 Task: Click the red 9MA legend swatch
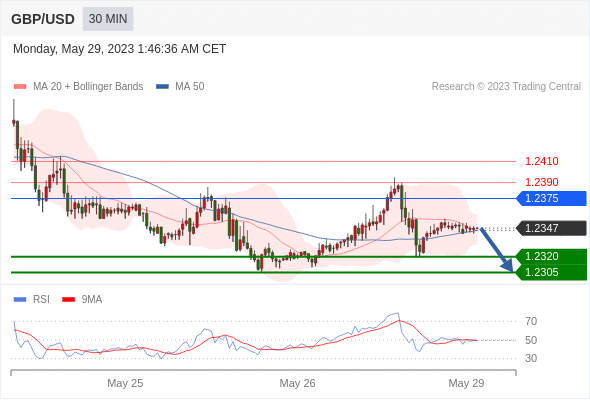tap(68, 300)
